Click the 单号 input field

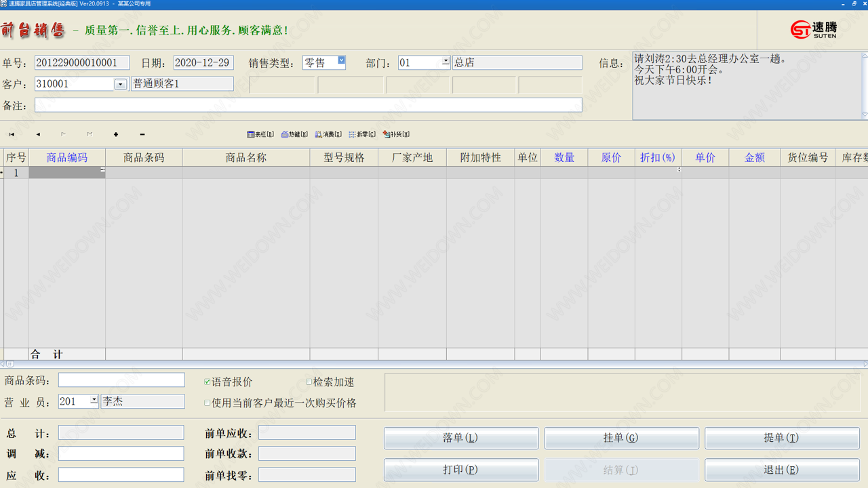pyautogui.click(x=82, y=62)
